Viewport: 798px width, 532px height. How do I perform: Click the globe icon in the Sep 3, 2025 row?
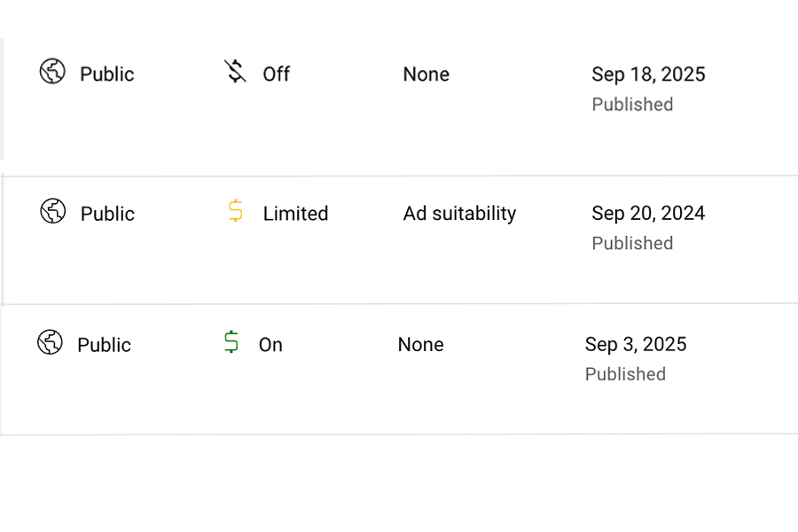point(50,342)
